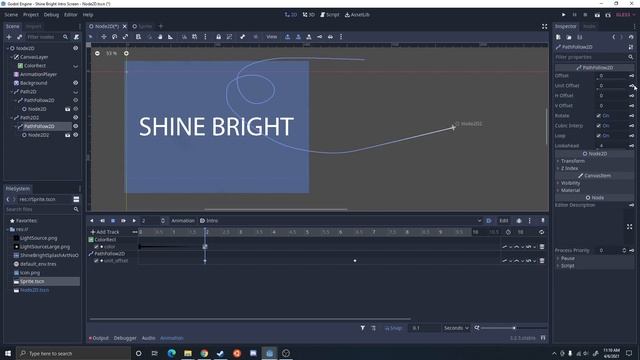Open the Scene menu
The height and width of the screenshot is (360, 640).
point(11,15)
